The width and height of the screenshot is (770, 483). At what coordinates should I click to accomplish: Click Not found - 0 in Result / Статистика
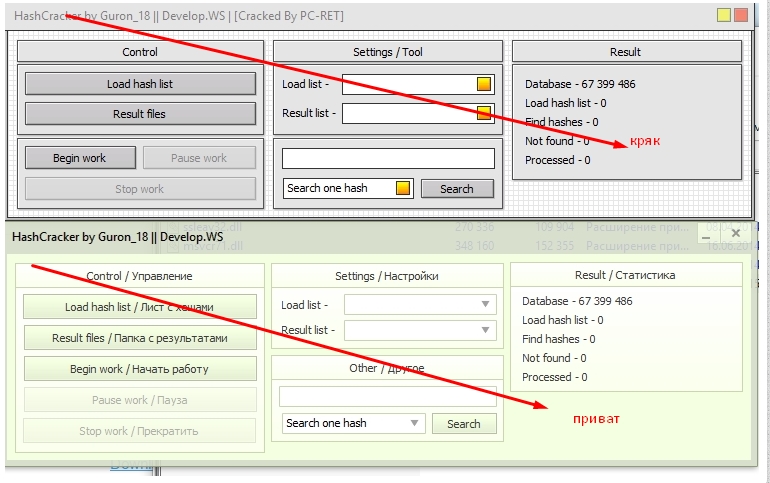pyautogui.click(x=554, y=358)
